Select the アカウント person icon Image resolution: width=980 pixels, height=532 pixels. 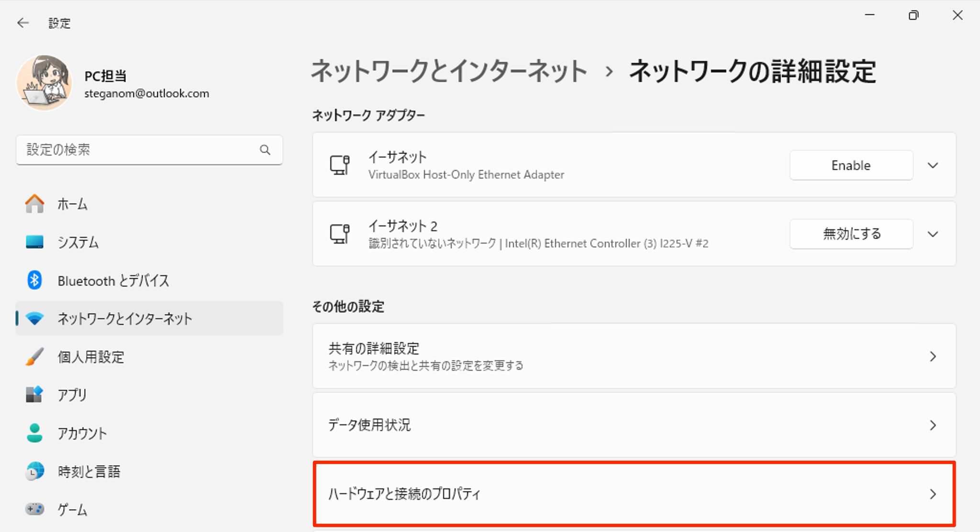point(35,433)
